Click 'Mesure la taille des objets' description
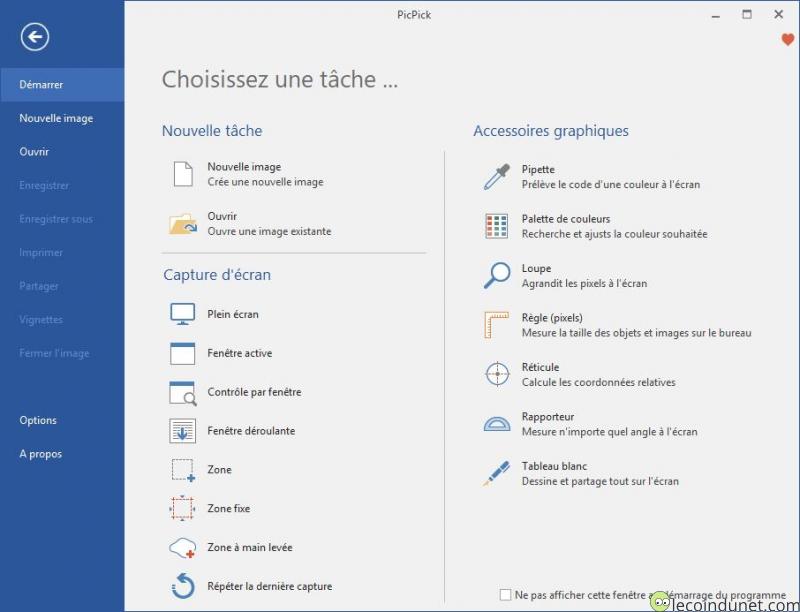800x612 pixels. [x=636, y=333]
